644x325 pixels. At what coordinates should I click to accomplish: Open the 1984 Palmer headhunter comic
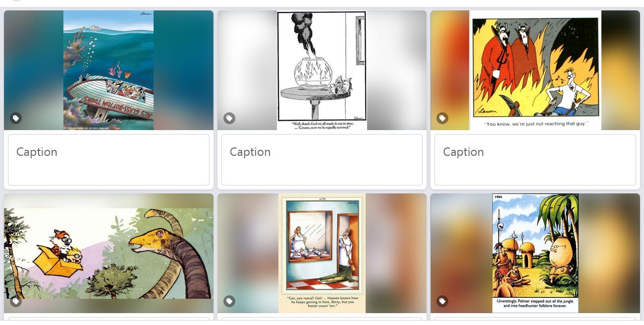(x=536, y=253)
